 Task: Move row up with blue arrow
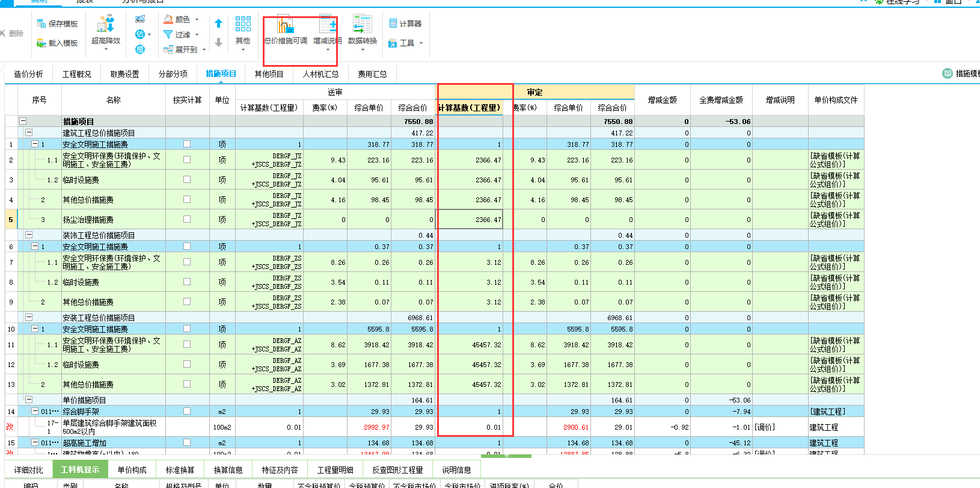tap(219, 23)
